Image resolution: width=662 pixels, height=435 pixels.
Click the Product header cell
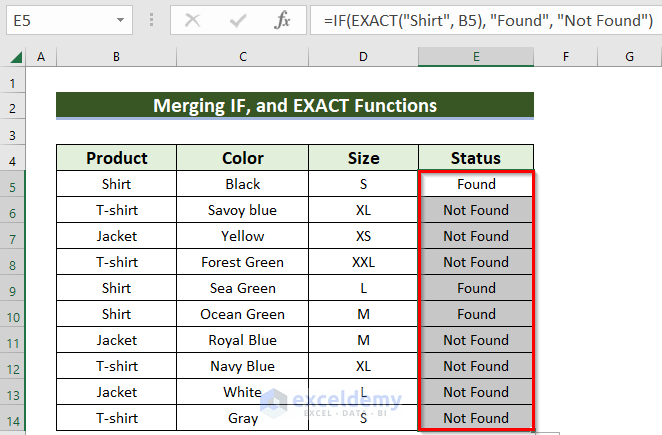[x=116, y=158]
